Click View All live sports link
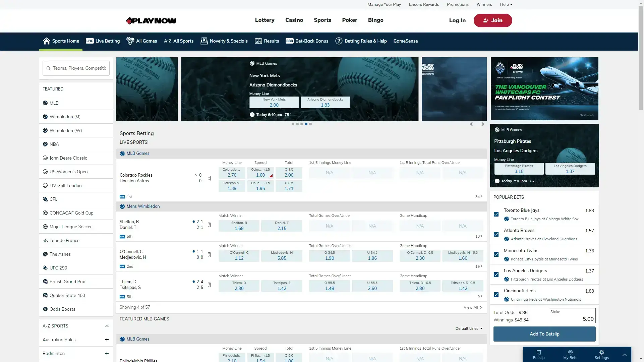644x362 pixels. [x=473, y=307]
